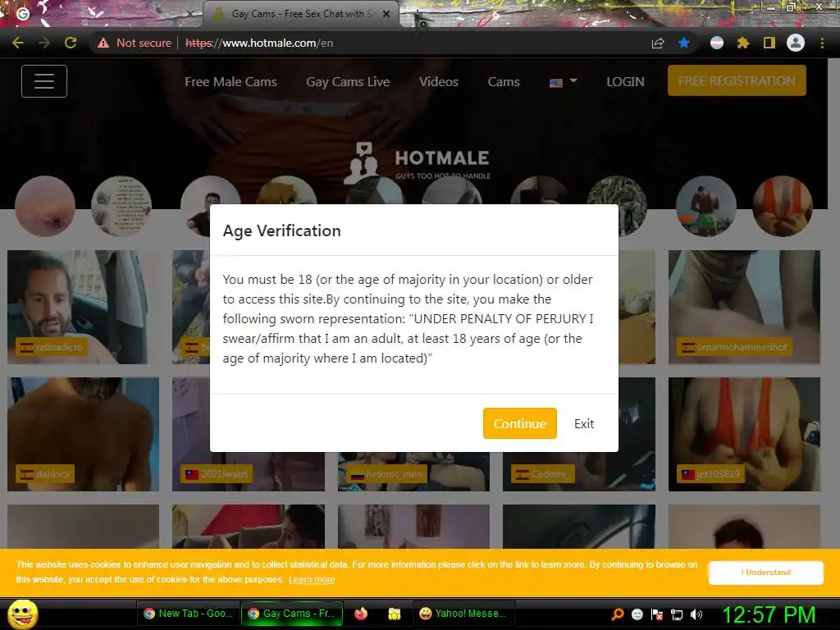Click the browser forward arrow
840x630 pixels.
tap(44, 43)
